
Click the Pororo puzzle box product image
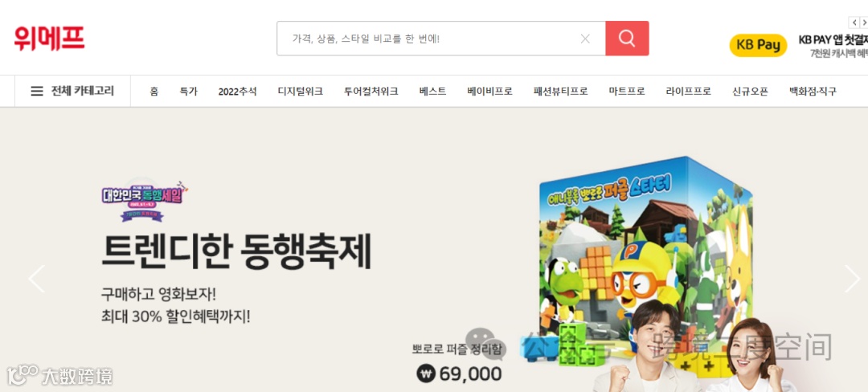click(645, 259)
